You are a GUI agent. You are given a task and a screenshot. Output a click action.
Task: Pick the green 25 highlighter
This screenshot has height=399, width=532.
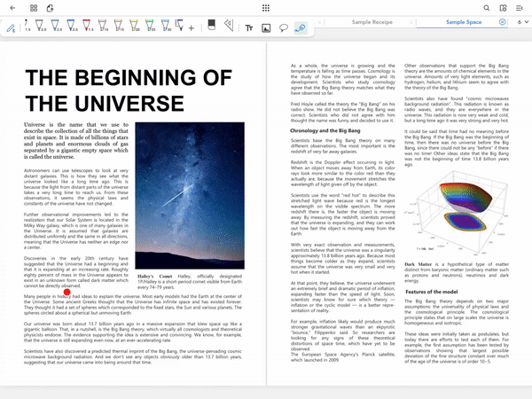150,26
